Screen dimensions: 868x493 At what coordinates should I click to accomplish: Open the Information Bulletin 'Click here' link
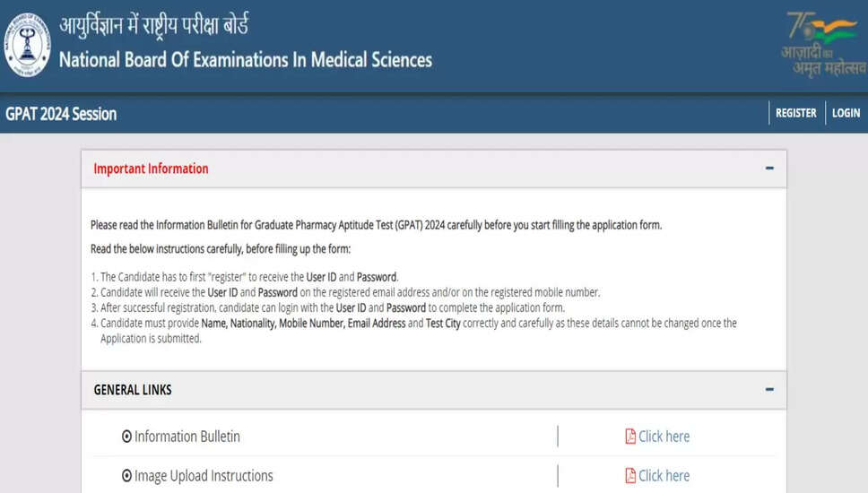[x=664, y=437]
